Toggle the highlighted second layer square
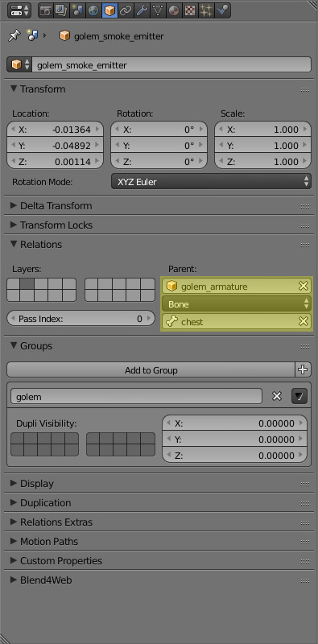 coord(27,284)
